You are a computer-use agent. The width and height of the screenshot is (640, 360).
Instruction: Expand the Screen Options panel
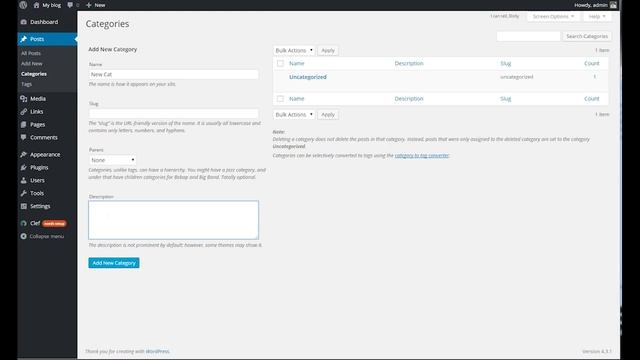click(553, 16)
